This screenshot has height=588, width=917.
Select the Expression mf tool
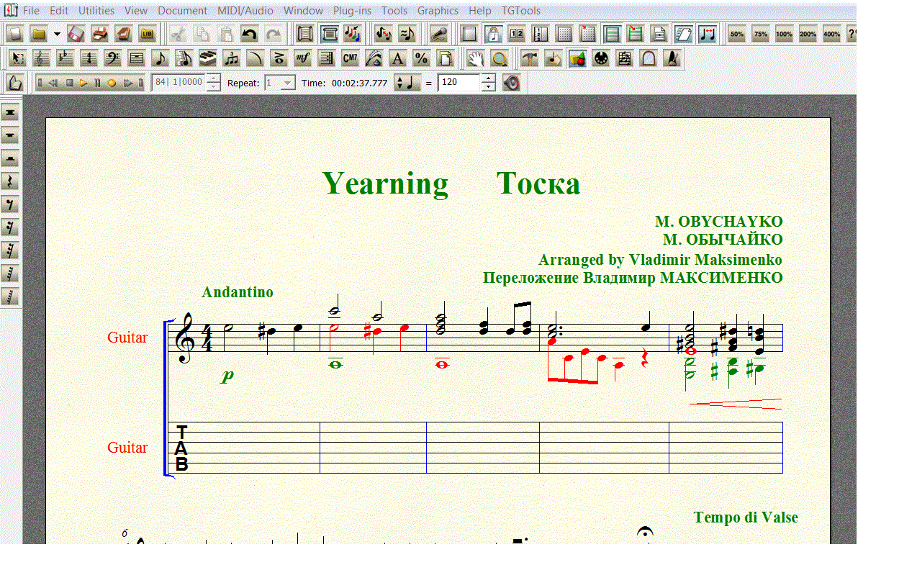[302, 58]
